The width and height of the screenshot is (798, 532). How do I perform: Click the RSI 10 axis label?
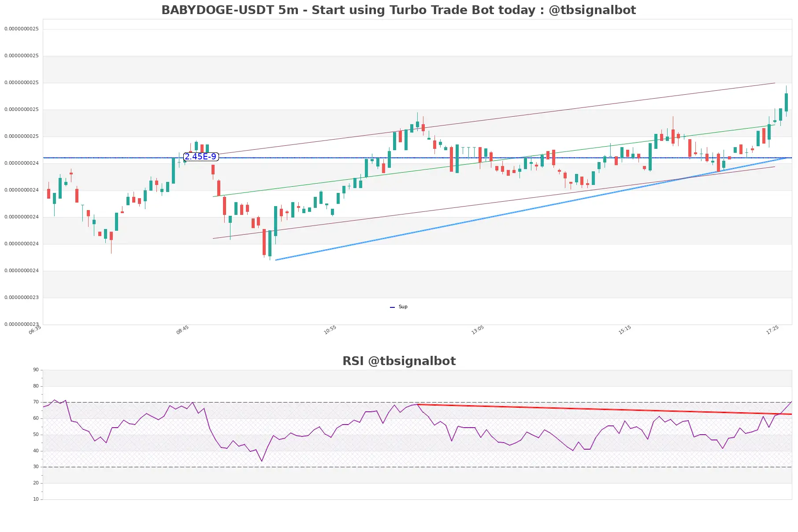[x=36, y=499]
